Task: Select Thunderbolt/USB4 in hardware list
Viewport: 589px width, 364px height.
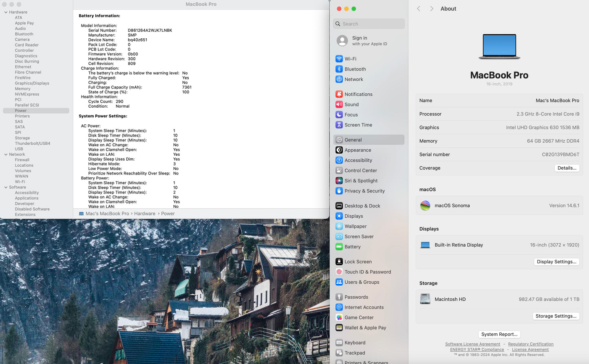Action: pyautogui.click(x=33, y=143)
